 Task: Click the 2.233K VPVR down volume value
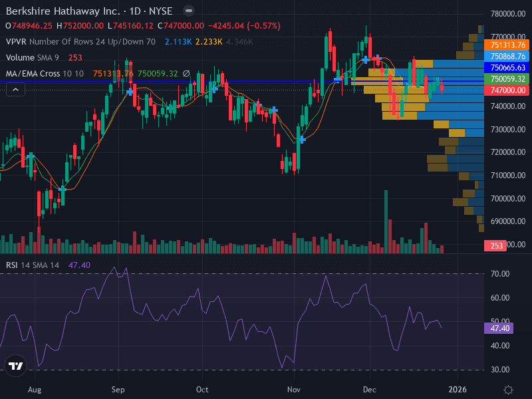tap(209, 42)
